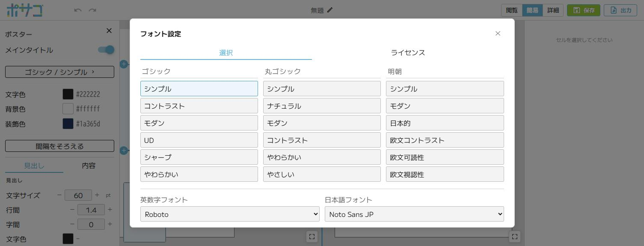Select 明朝 モダン font option
Screen dimensions: 644x246
445,106
